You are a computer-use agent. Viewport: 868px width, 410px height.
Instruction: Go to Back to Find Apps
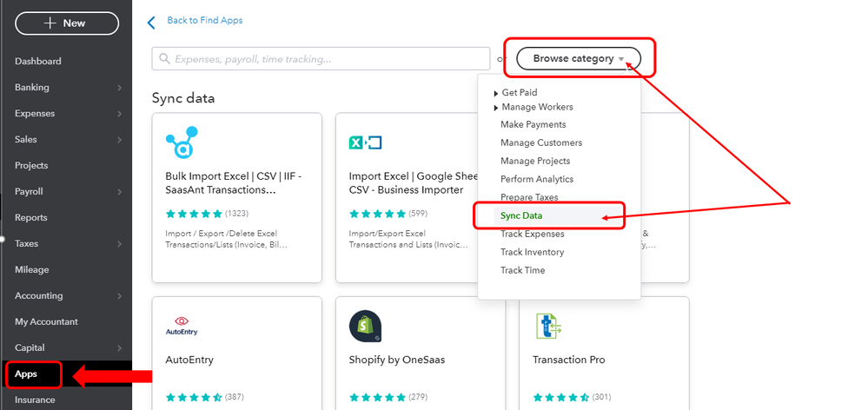point(205,21)
